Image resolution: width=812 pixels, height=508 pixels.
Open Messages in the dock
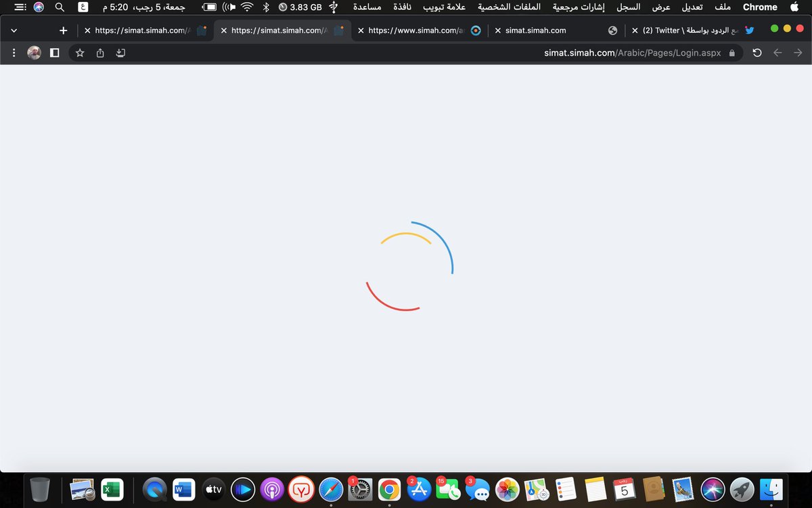478,489
